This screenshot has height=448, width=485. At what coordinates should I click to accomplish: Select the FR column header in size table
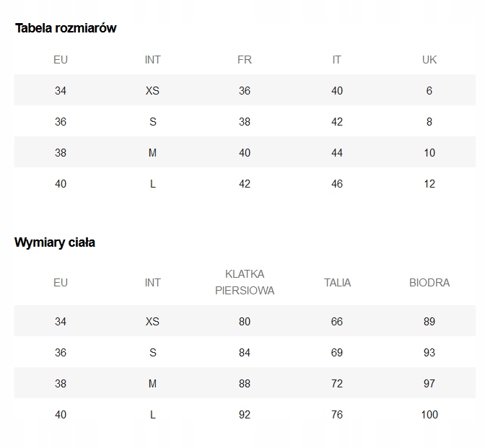(x=245, y=59)
